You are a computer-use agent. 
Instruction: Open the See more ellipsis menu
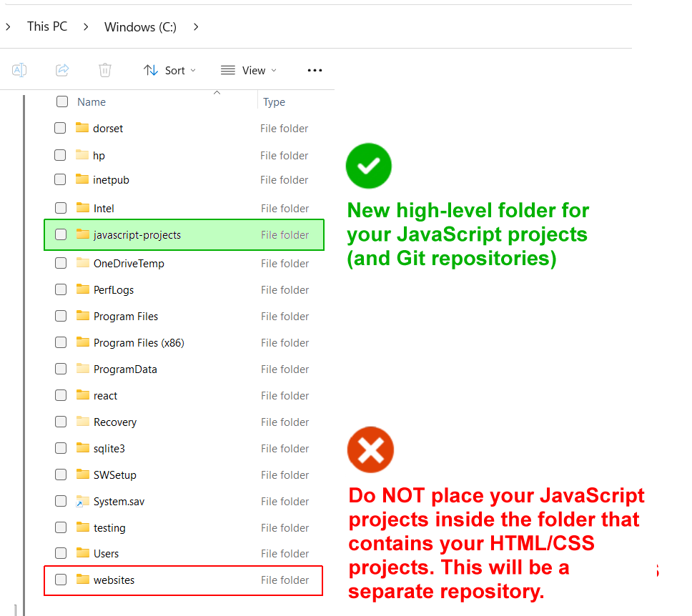click(x=315, y=69)
